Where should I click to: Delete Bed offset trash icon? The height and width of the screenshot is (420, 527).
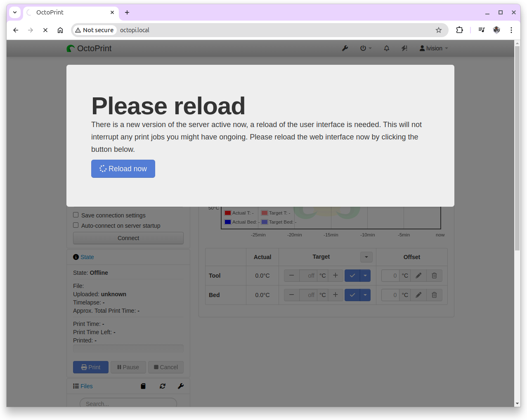(x=434, y=295)
